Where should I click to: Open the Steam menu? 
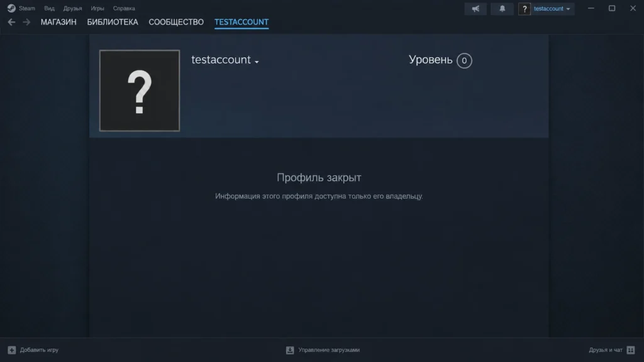[26, 8]
